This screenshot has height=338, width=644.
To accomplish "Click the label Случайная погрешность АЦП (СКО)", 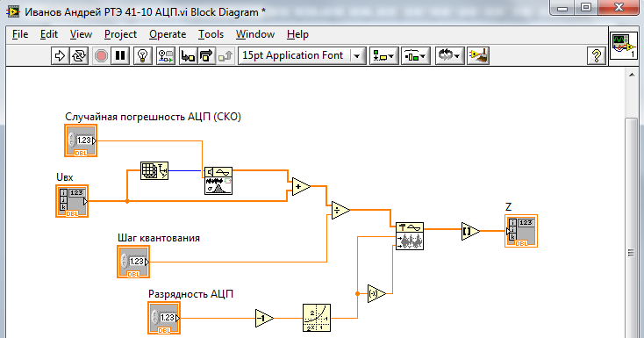I will pyautogui.click(x=153, y=117).
